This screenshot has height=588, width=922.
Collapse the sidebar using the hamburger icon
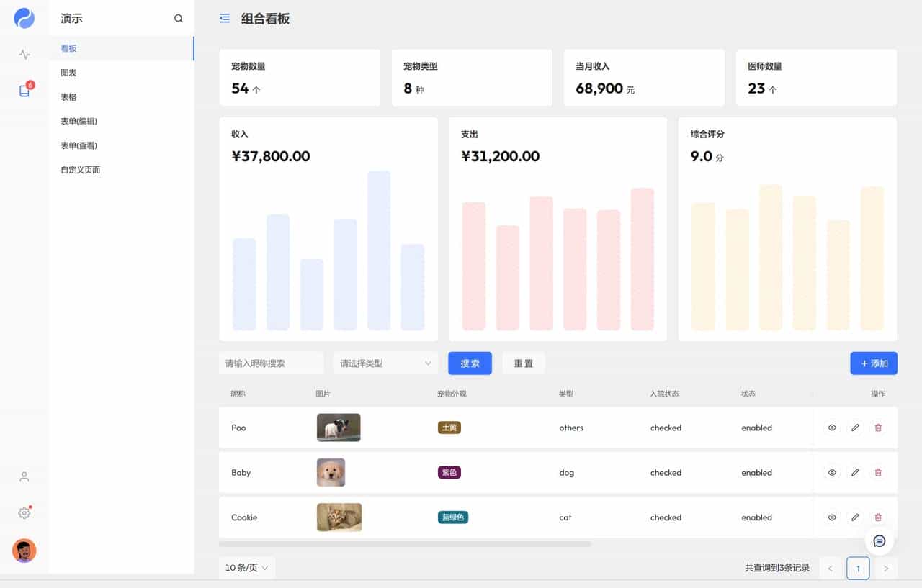224,19
